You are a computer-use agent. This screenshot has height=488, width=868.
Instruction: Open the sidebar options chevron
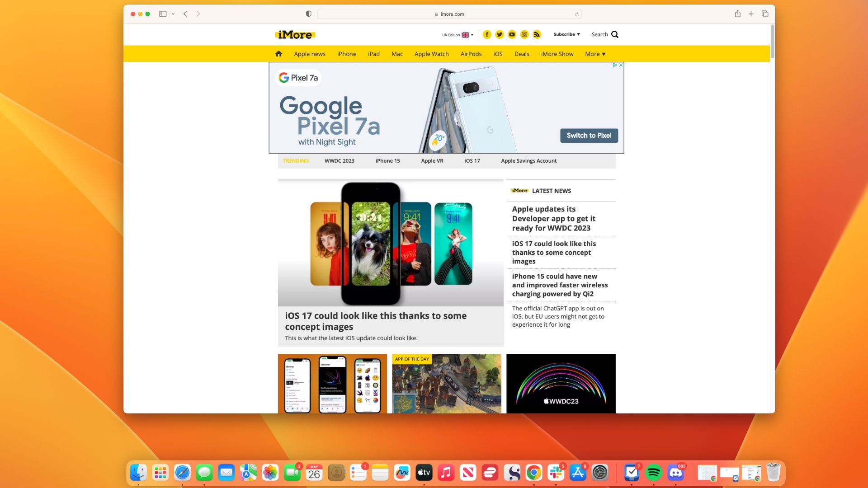[x=173, y=14]
